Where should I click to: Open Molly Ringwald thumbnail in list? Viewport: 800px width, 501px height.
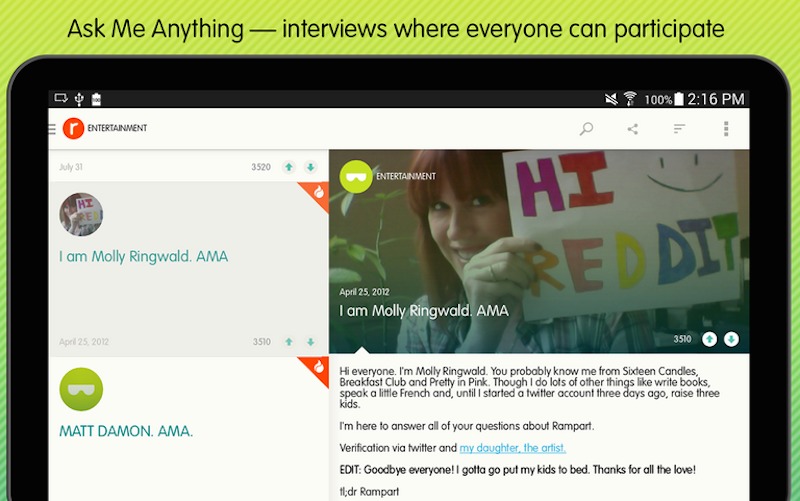tap(81, 214)
